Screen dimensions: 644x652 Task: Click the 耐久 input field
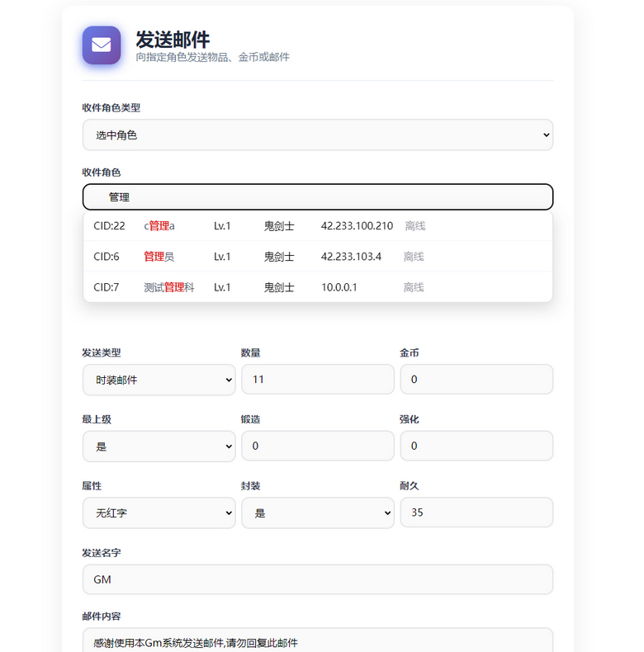pos(476,513)
